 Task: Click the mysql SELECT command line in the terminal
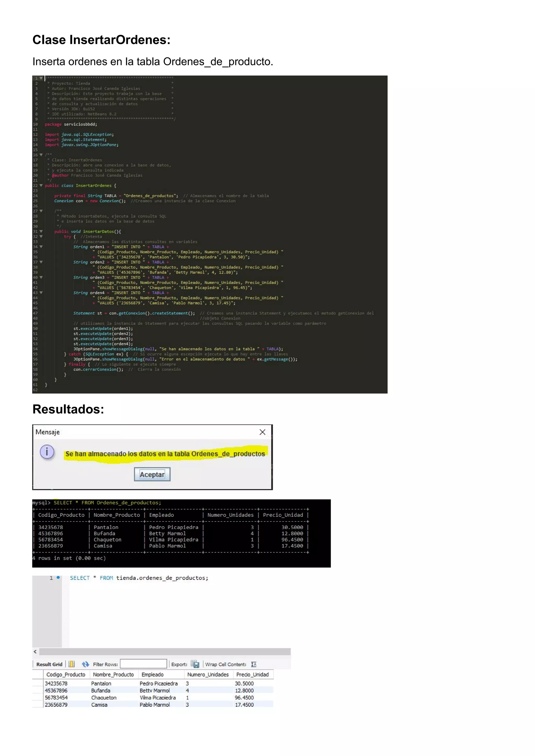[x=96, y=503]
